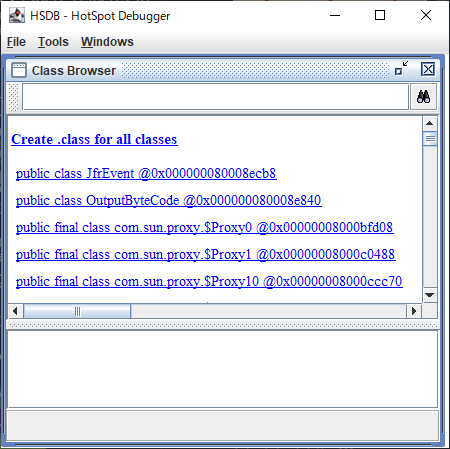Open the Windows menu

pos(107,42)
